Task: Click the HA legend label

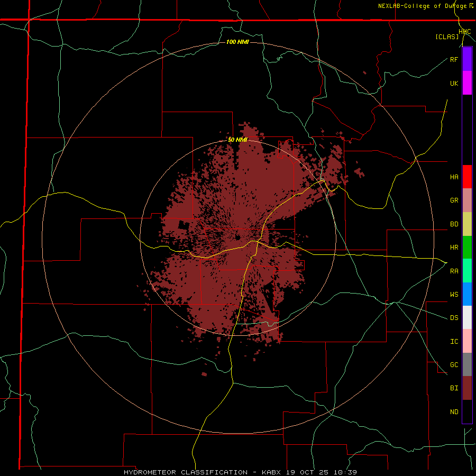Action: coord(454,177)
